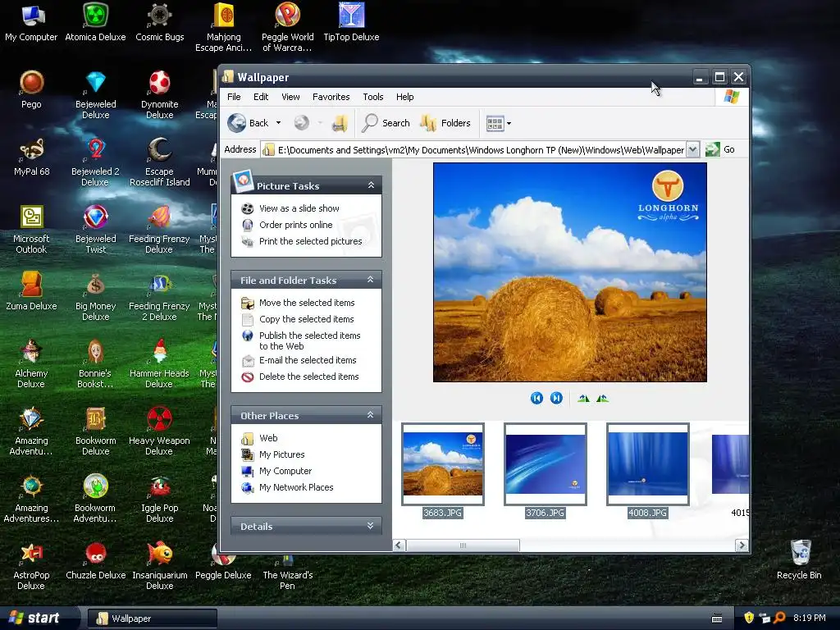The height and width of the screenshot is (630, 840).
Task: Click the Forward navigation arrow
Action: coord(302,123)
